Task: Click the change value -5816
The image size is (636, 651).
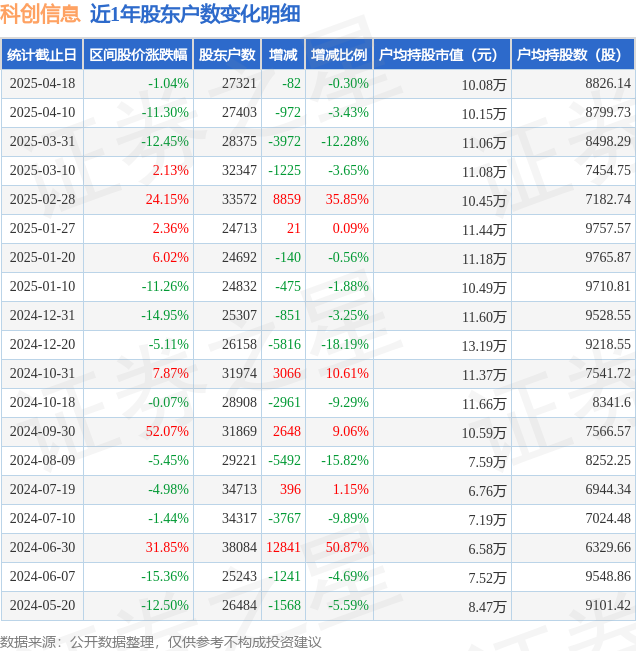Action: pyautogui.click(x=284, y=345)
